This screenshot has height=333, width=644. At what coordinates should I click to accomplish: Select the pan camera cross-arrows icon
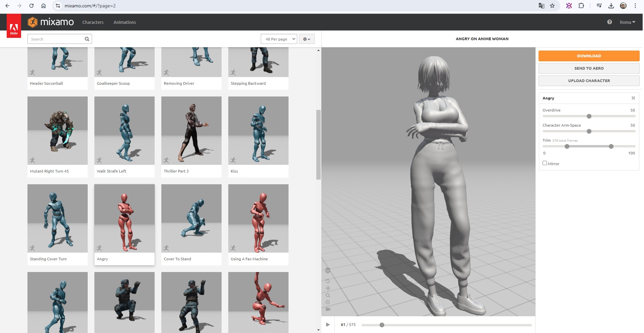coord(328,288)
